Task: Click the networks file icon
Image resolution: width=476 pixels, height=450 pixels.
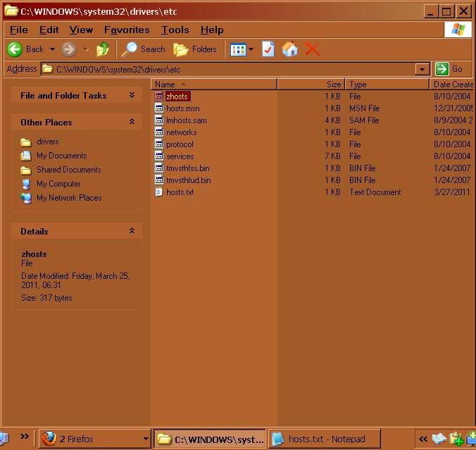Action: point(159,132)
